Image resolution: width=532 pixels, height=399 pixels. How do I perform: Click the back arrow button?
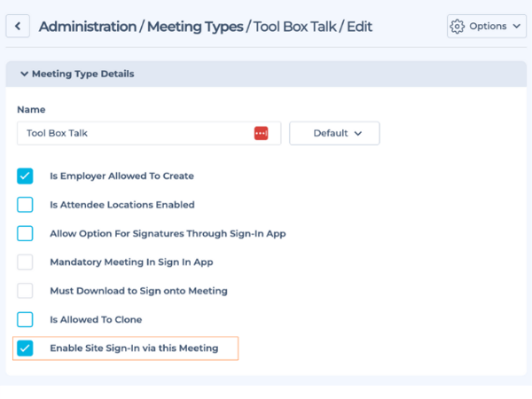pyautogui.click(x=18, y=26)
